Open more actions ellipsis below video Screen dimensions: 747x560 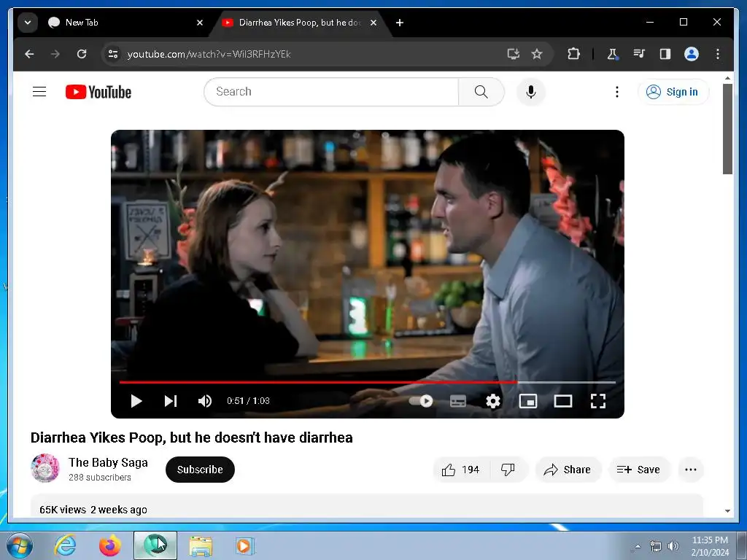(690, 470)
